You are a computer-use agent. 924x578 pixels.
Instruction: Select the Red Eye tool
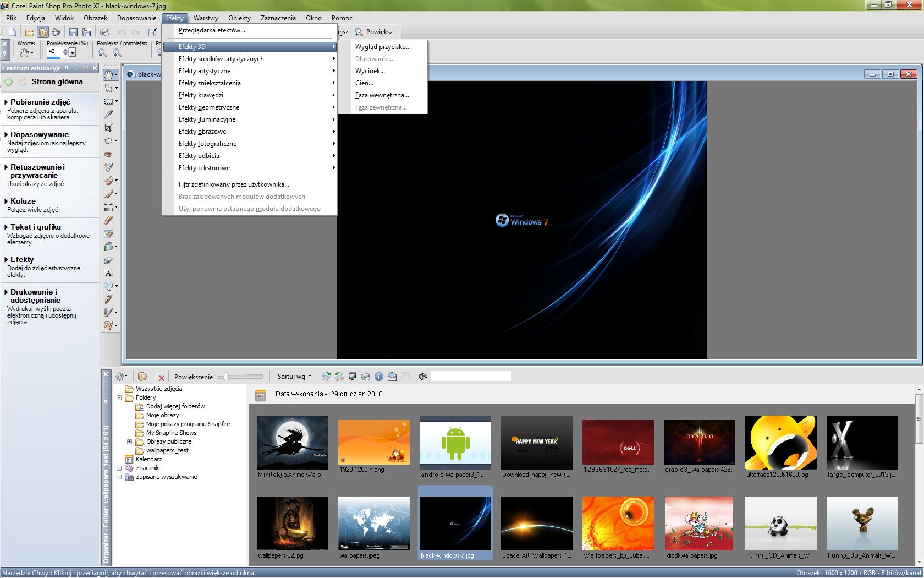(x=109, y=154)
